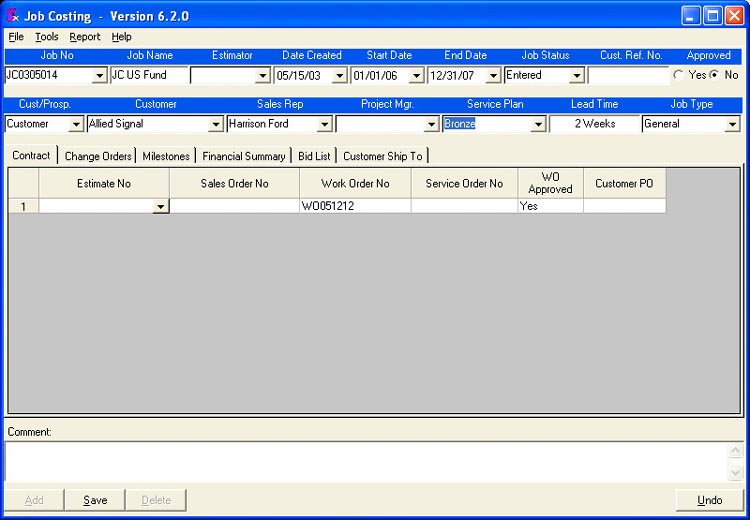Open the Job No dropdown
Screen dimensions: 750x520
(x=99, y=75)
